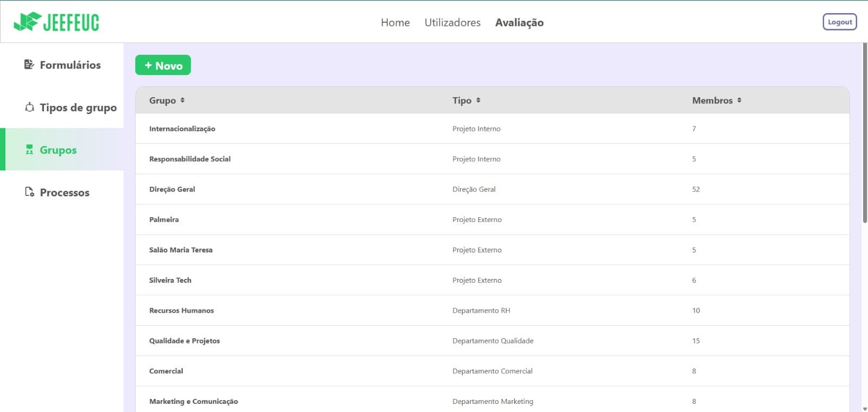868x412 pixels.
Task: Click the JEEFEUC logo
Action: point(56,22)
